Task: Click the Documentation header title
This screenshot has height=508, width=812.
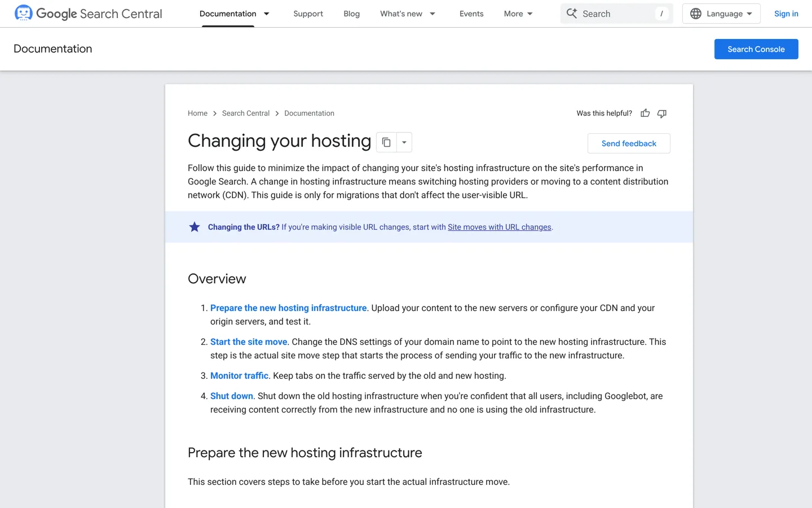Action: tap(53, 49)
